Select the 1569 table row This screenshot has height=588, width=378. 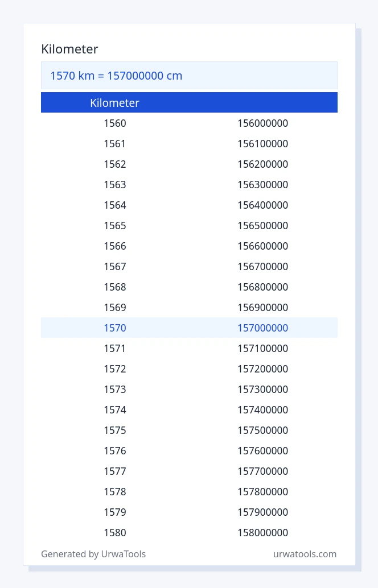[189, 307]
